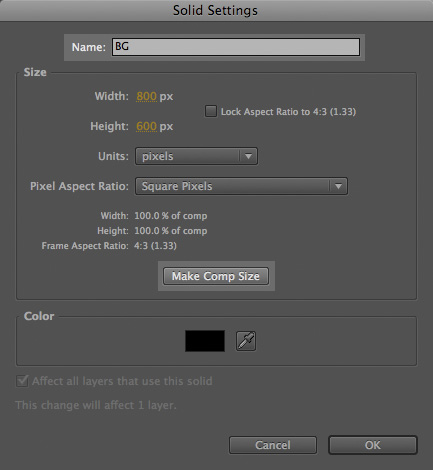
Task: Click the Affect all layers label text
Action: coord(122,381)
